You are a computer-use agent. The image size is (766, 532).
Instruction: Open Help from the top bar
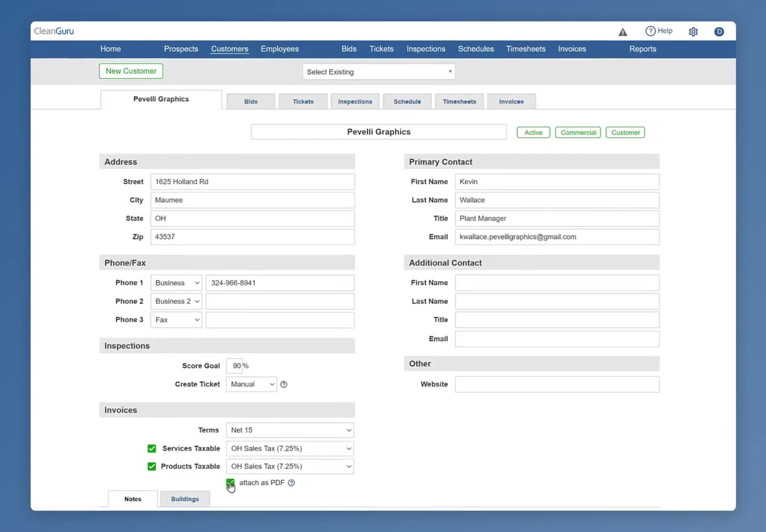pos(659,31)
